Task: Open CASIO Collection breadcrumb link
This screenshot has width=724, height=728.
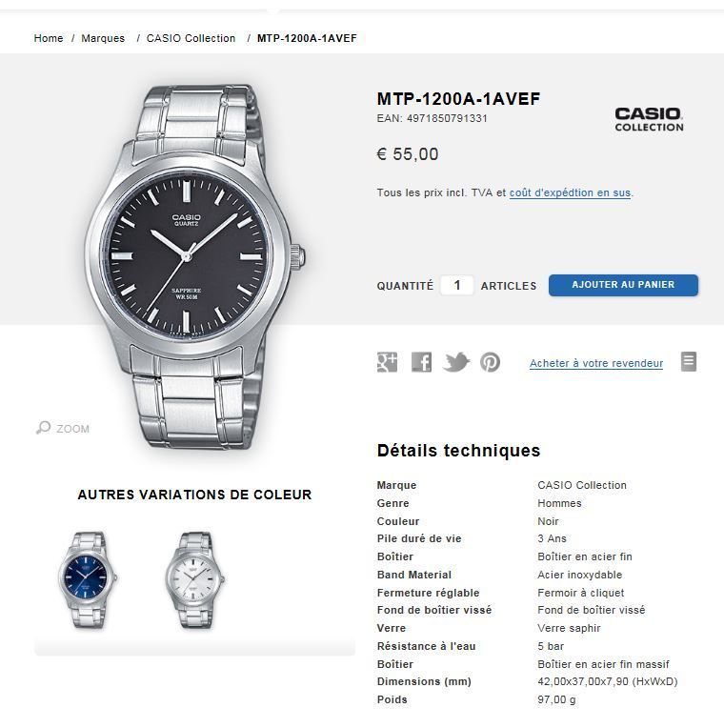Action: pos(191,38)
